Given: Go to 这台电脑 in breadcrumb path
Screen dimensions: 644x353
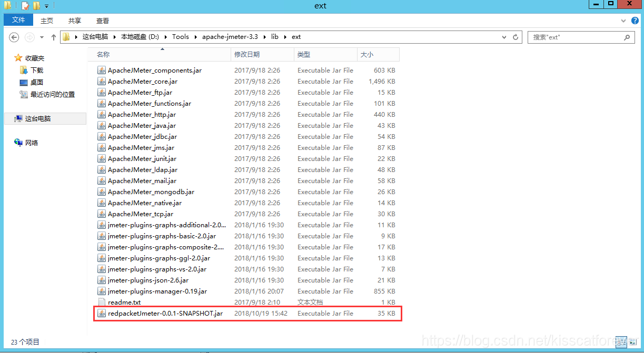Looking at the screenshot, I should (x=95, y=37).
